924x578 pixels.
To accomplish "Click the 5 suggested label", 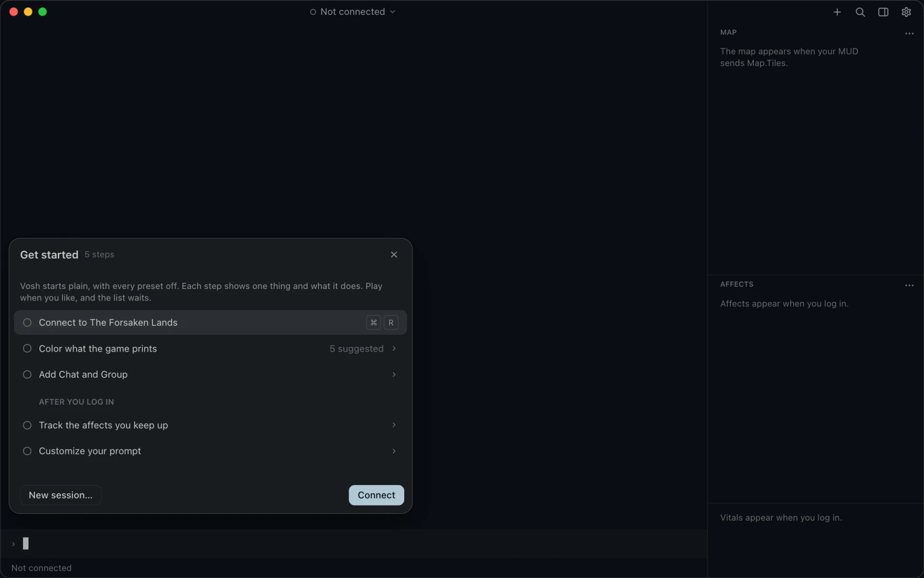I will (356, 348).
